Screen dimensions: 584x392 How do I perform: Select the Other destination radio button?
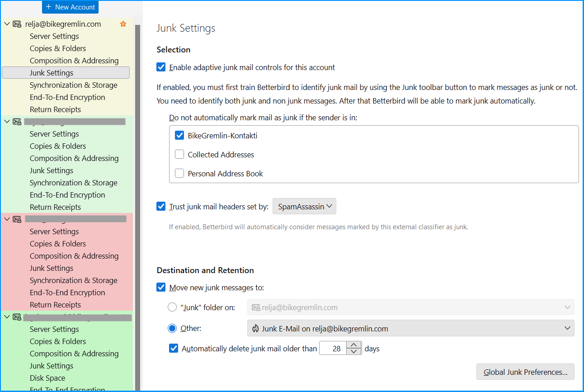coord(172,328)
